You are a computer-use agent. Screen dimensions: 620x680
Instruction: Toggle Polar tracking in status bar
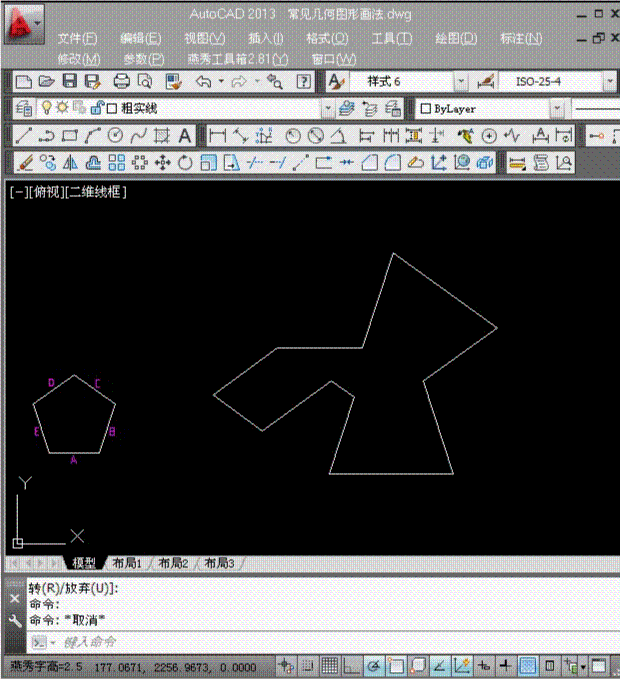pyautogui.click(x=374, y=666)
